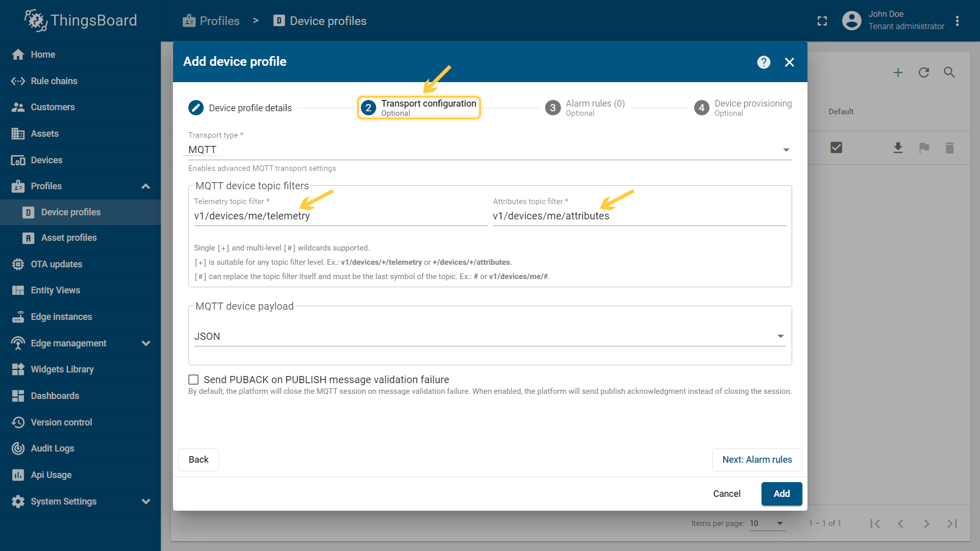
Task: Search device profiles with magnifier icon
Action: [x=949, y=72]
